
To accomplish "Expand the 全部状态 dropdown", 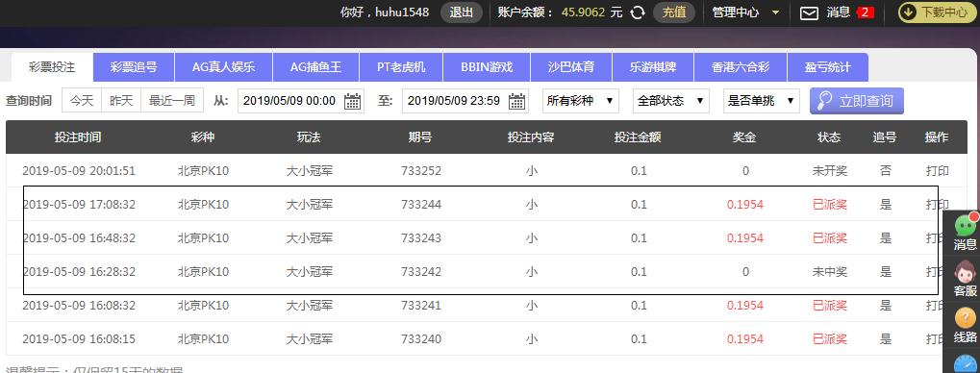I will [671, 101].
